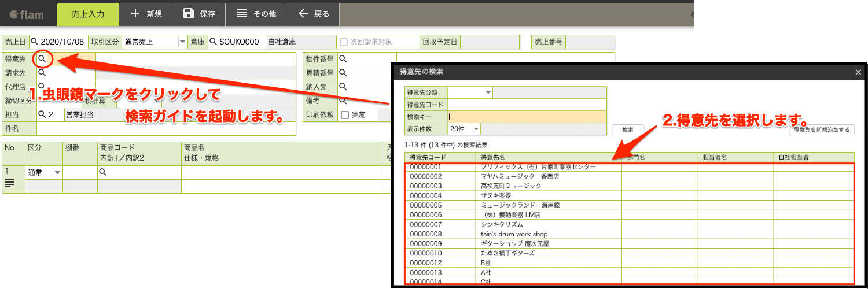The width and height of the screenshot is (868, 289).
Task: Open the 売上日 search magnifier
Action: click(35, 42)
